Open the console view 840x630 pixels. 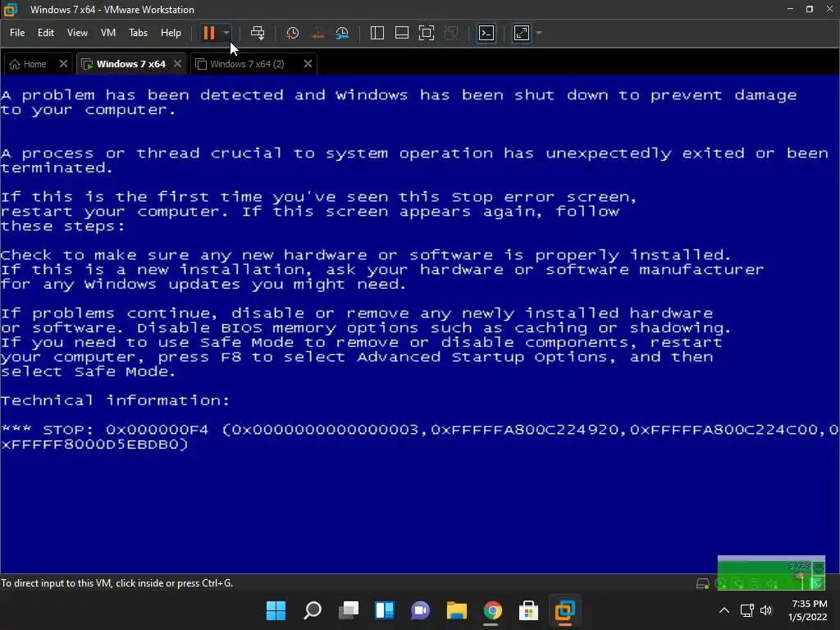point(486,33)
